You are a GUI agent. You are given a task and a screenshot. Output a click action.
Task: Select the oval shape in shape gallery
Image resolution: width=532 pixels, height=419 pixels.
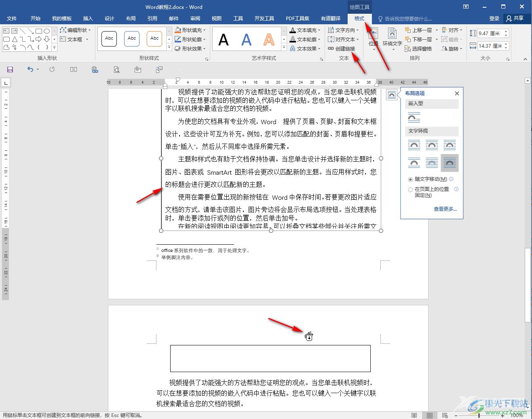coord(47,31)
